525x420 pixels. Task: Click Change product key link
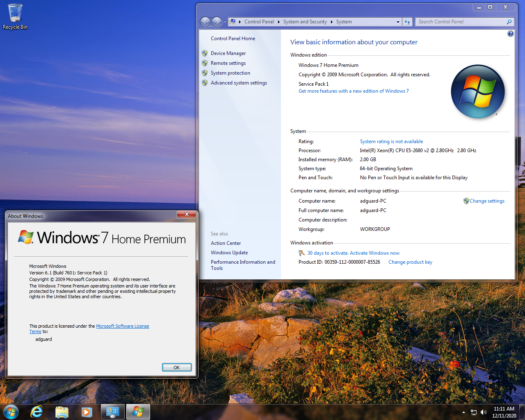tap(410, 262)
